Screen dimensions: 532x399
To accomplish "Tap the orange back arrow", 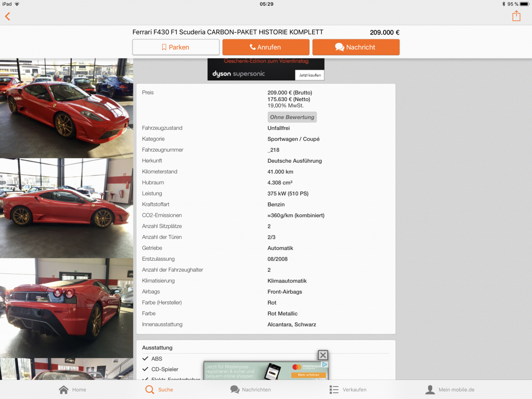I will point(8,16).
